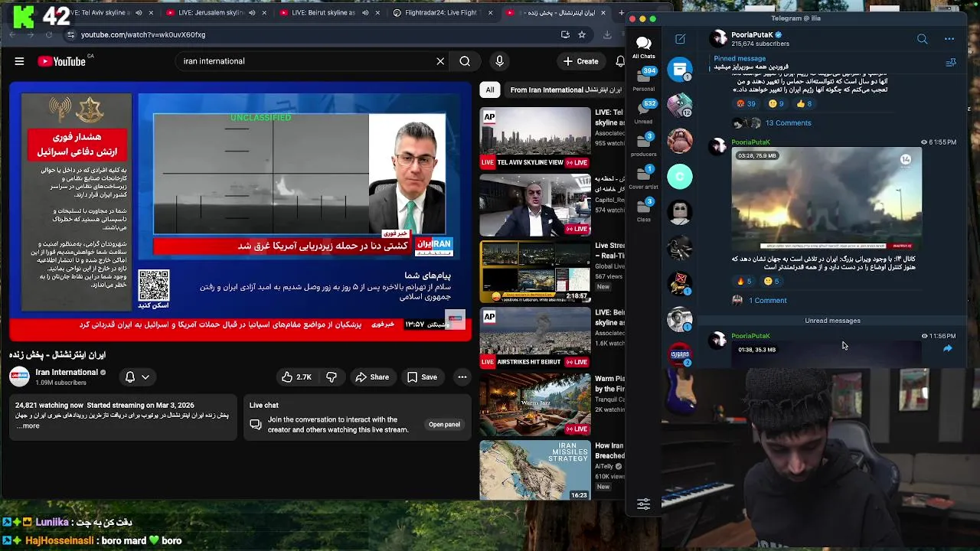The image size is (980, 551).
Task: Open a new browser tab
Action: tap(621, 12)
